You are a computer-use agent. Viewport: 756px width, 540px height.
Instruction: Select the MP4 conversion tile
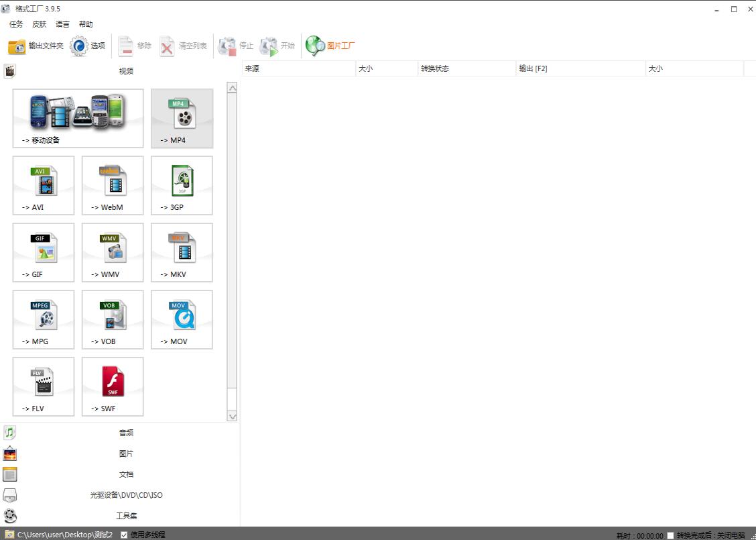tap(182, 118)
